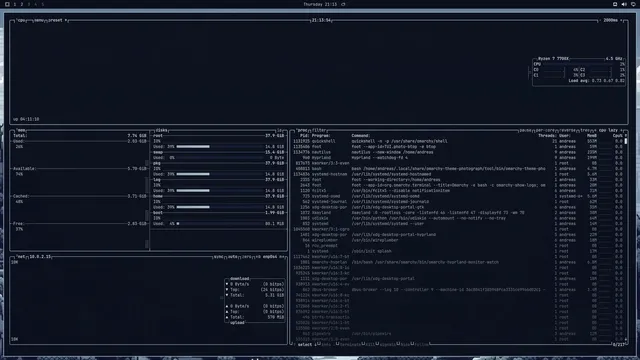Screen dimensions: 640x360
Task: Switch to previous network interface
Action: click(258, 257)
